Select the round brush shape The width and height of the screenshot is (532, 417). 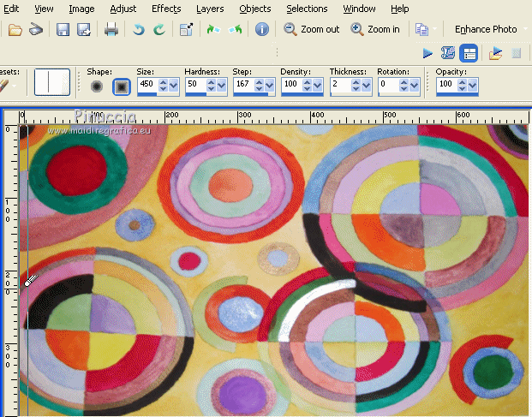(x=97, y=86)
